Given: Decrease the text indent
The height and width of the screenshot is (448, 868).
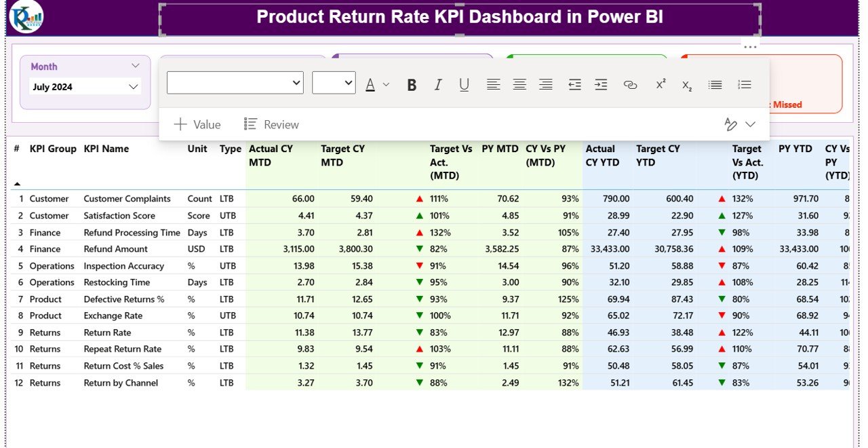Looking at the screenshot, I should (574, 84).
